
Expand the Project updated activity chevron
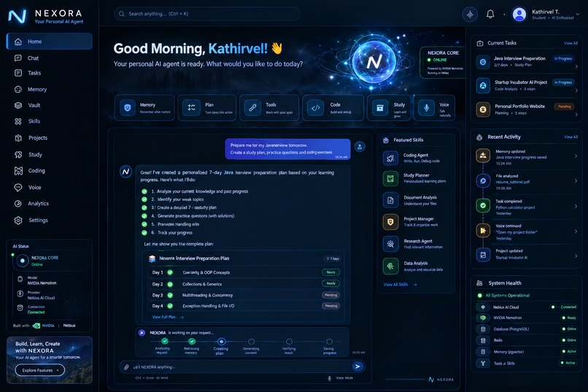576,255
